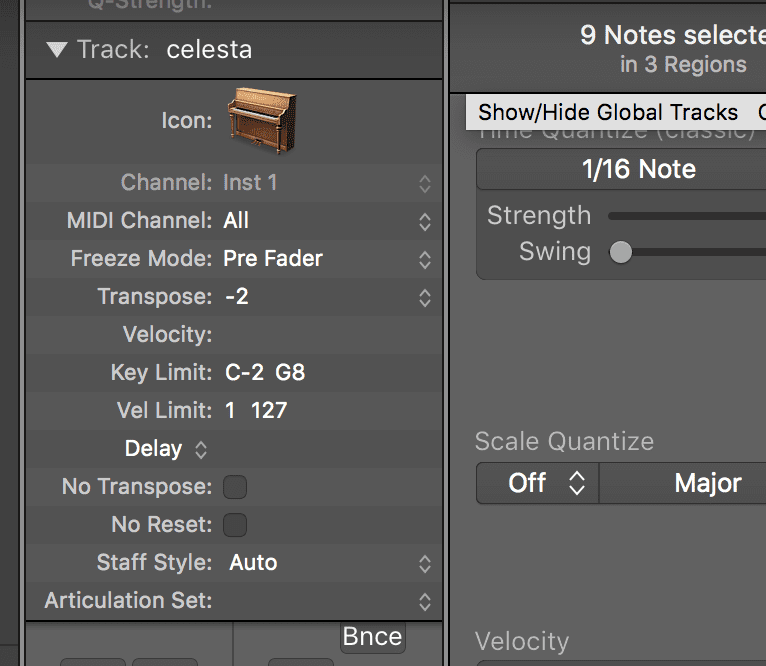Click the Channel Inst 1 stepper arrows
The width and height of the screenshot is (766, 666).
coord(424,183)
